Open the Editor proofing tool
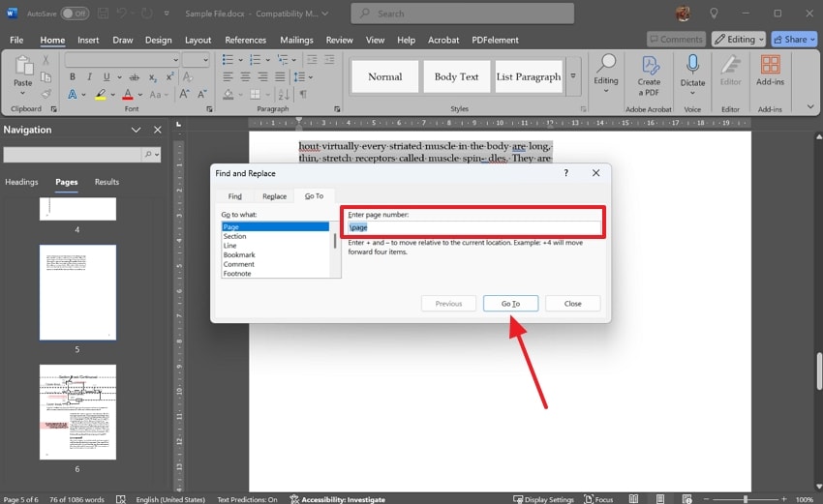The height and width of the screenshot is (504, 823). tap(731, 71)
